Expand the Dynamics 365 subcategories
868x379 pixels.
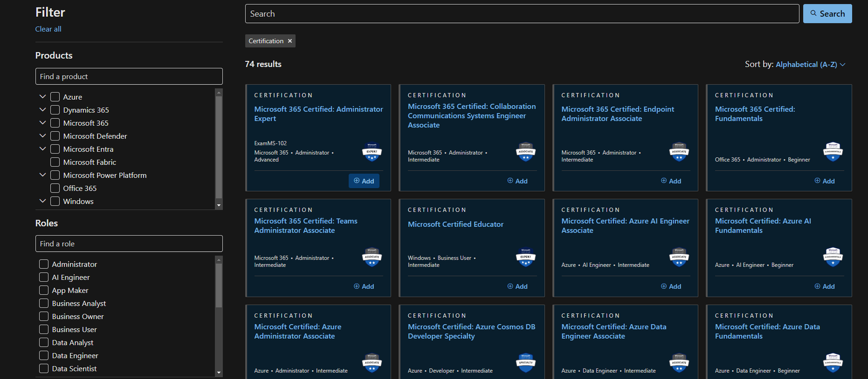click(42, 110)
